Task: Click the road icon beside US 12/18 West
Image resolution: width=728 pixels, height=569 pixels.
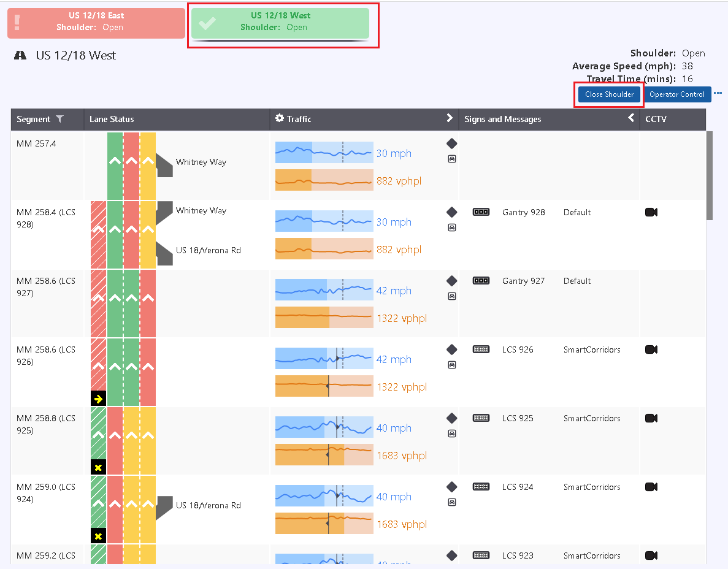Action: (20, 55)
